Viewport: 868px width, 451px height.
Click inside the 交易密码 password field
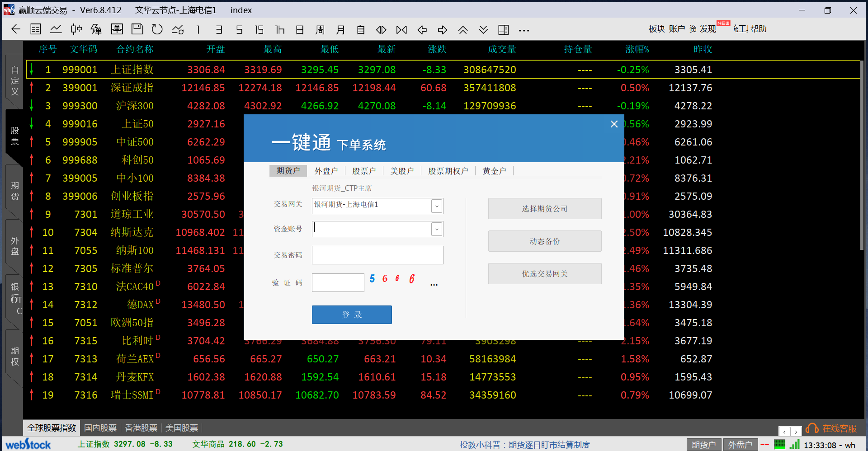tap(377, 255)
